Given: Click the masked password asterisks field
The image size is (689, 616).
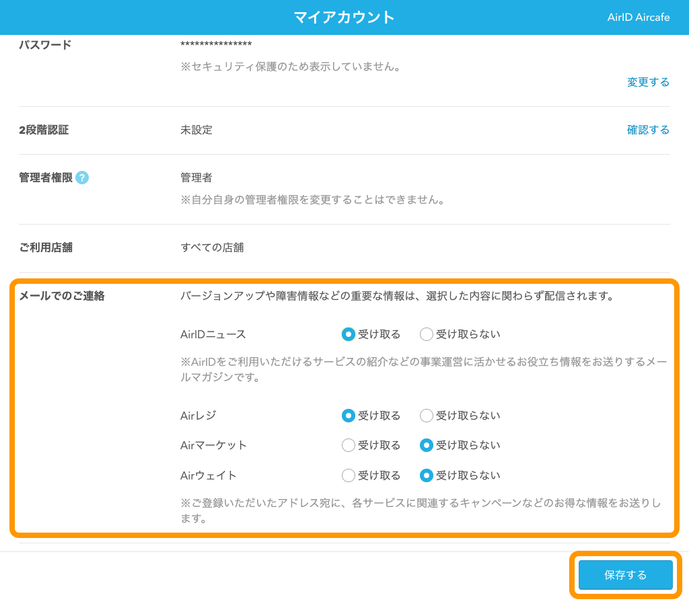Looking at the screenshot, I should click(216, 45).
